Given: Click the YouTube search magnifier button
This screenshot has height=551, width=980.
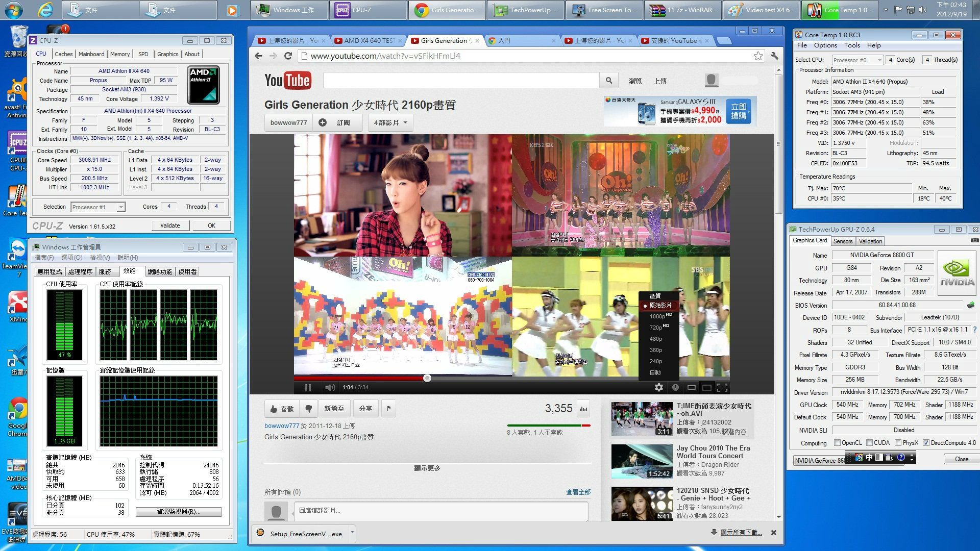Looking at the screenshot, I should [x=608, y=80].
